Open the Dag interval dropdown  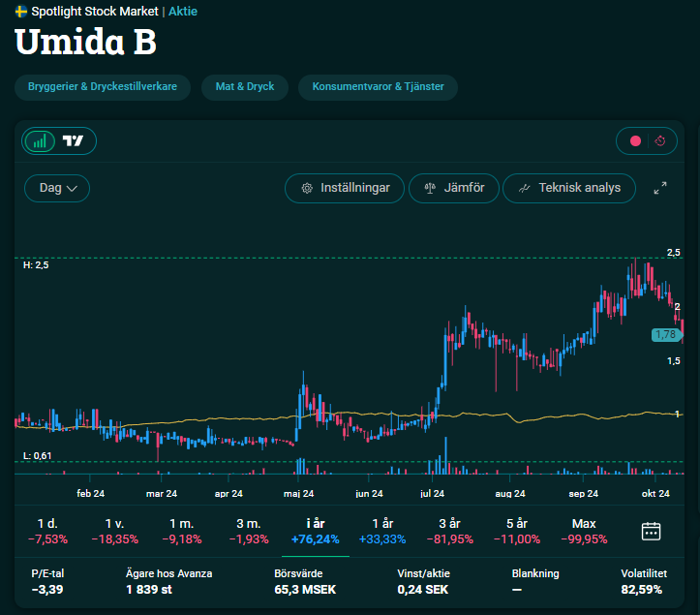(57, 188)
